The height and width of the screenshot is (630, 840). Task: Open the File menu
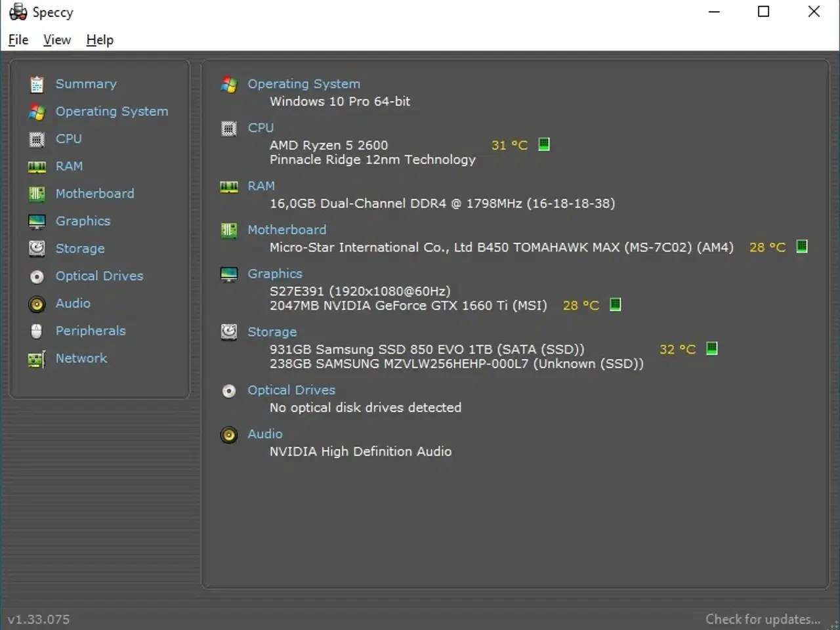(x=18, y=40)
